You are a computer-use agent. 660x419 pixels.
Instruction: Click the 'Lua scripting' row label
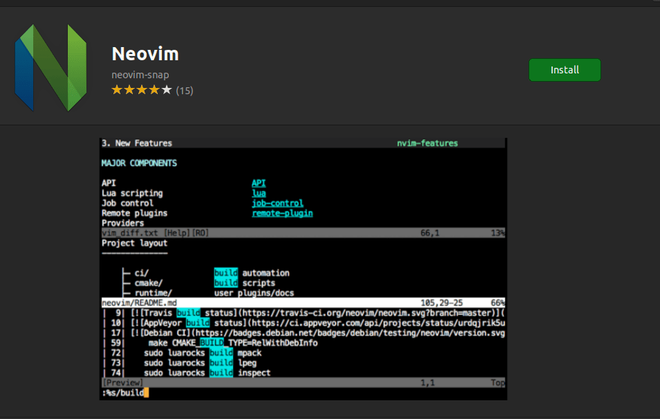pyautogui.click(x=132, y=193)
